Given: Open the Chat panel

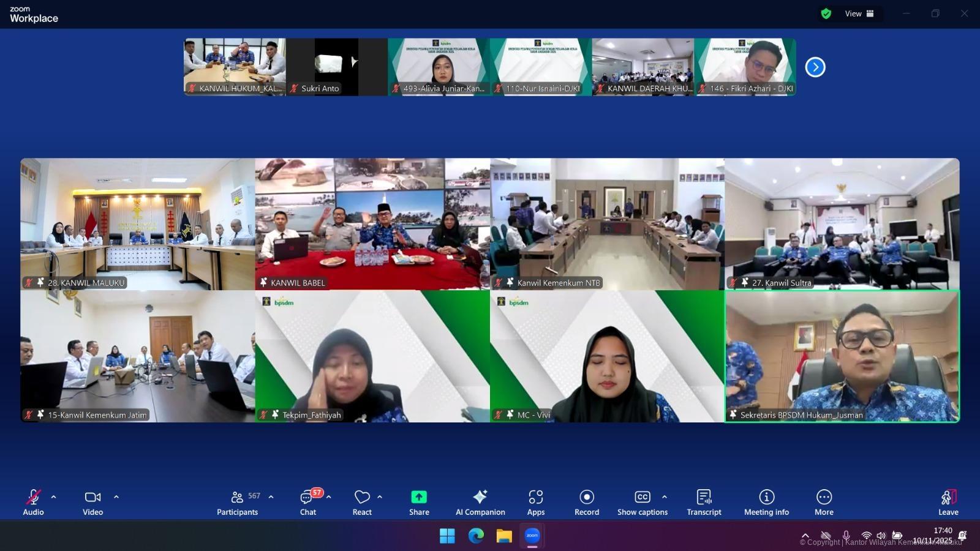Looking at the screenshot, I should point(307,502).
